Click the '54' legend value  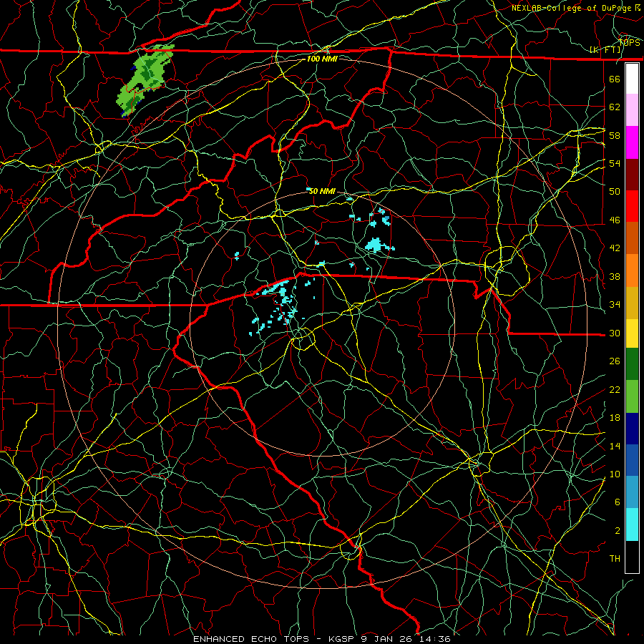(615, 163)
